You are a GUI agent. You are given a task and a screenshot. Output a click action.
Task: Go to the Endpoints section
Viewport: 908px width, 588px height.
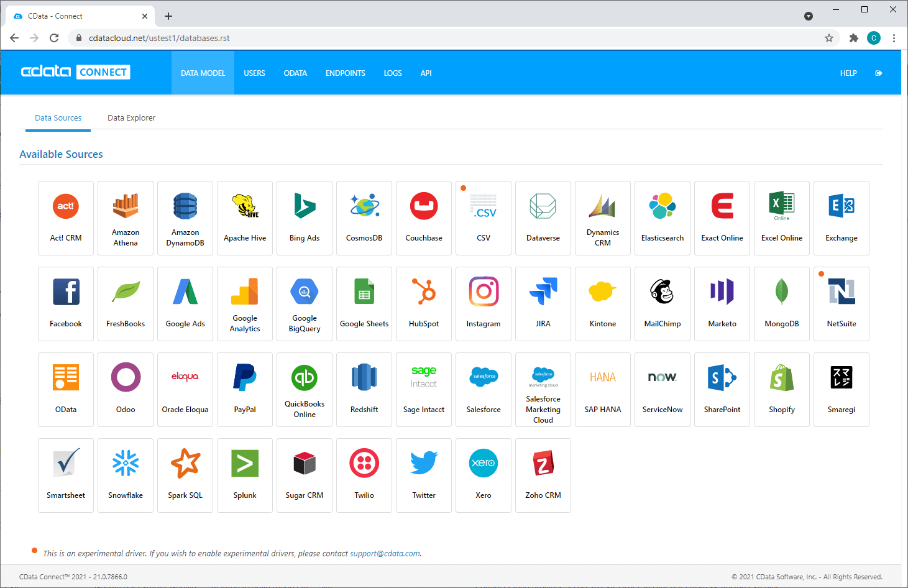tap(345, 73)
